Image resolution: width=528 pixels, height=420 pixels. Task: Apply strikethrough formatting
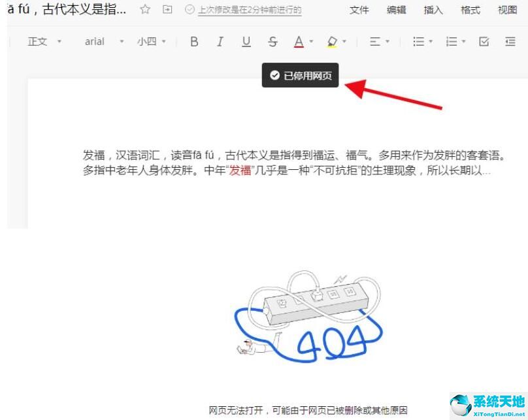pos(272,41)
